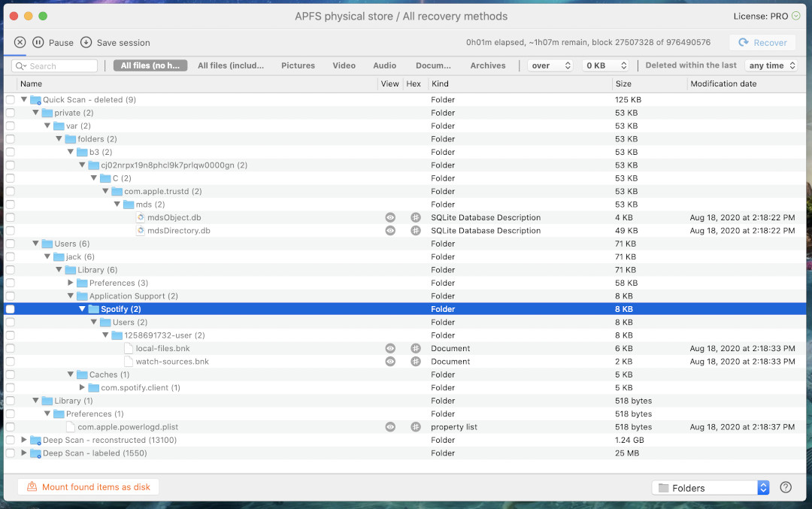This screenshot has height=509, width=812.
Task: Check the Quick Scan - deleted checkbox
Action: pos(11,99)
